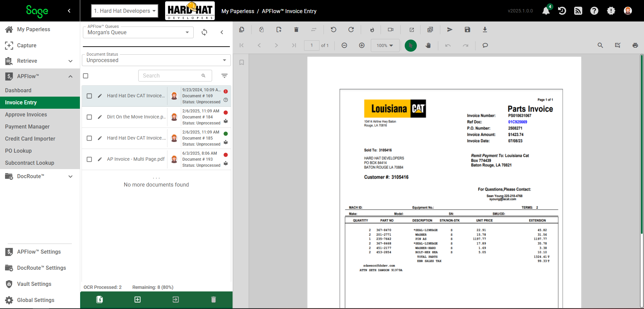Collapse the main sidebar with the chevron
The width and height of the screenshot is (644, 309).
69,11
